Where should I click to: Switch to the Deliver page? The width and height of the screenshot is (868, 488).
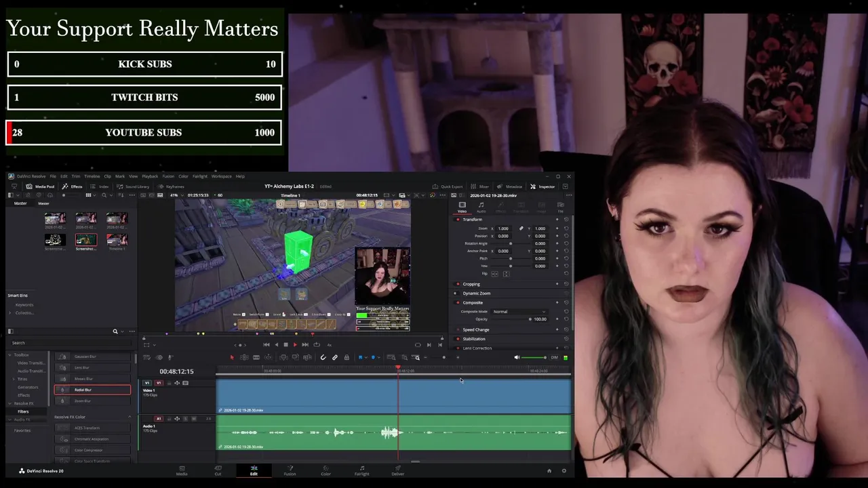tap(397, 470)
